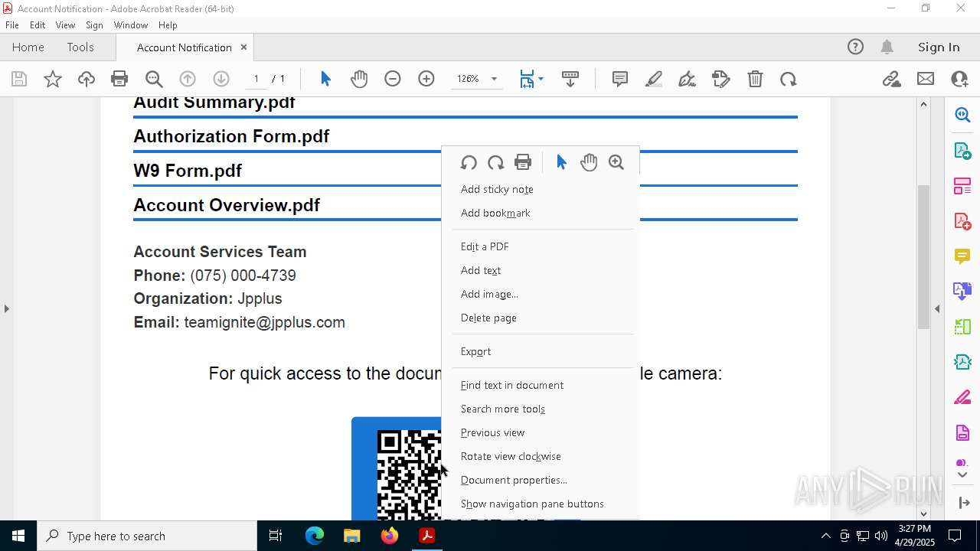Screen dimensions: 980x551
Task: Rotate counterclockwise icon in context menu
Action: coord(469,162)
